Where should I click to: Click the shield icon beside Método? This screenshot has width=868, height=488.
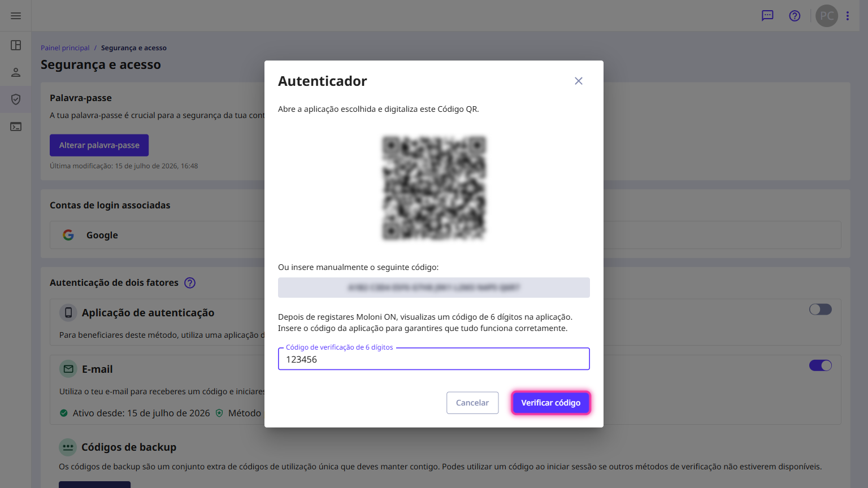[x=219, y=413]
